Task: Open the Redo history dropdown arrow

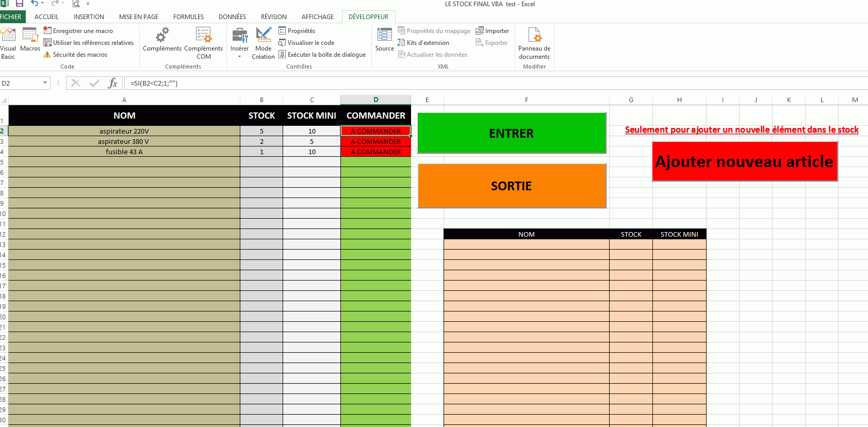Action: [x=63, y=4]
